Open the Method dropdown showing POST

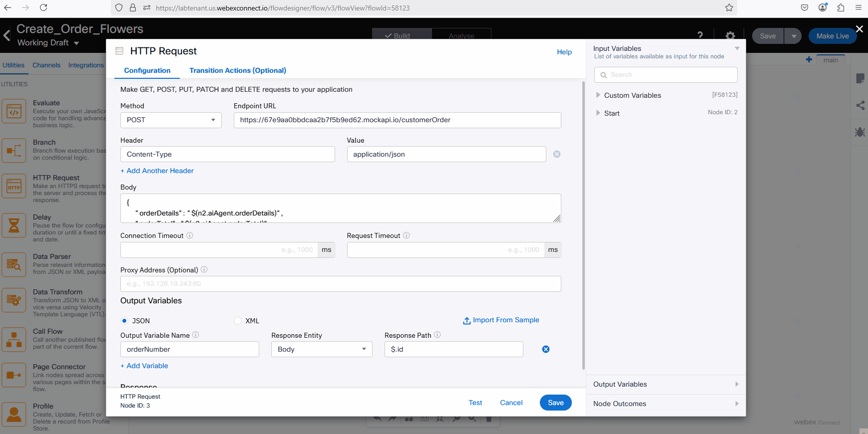tap(171, 120)
